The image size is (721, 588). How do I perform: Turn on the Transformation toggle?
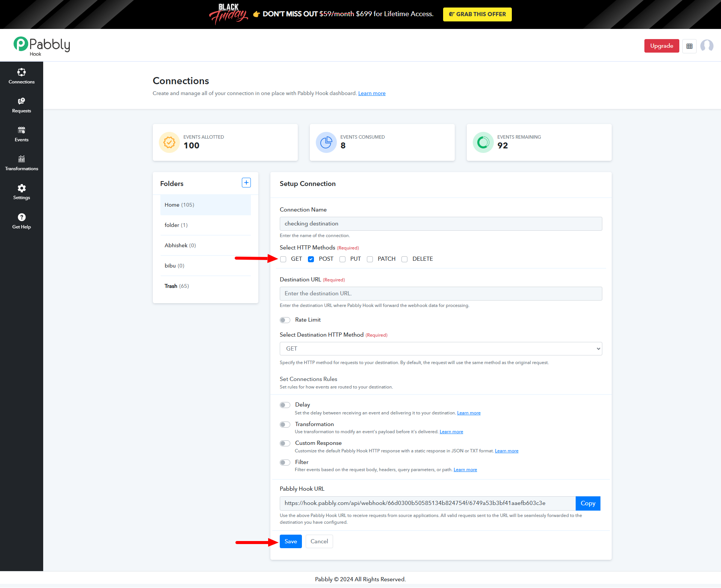285,425
